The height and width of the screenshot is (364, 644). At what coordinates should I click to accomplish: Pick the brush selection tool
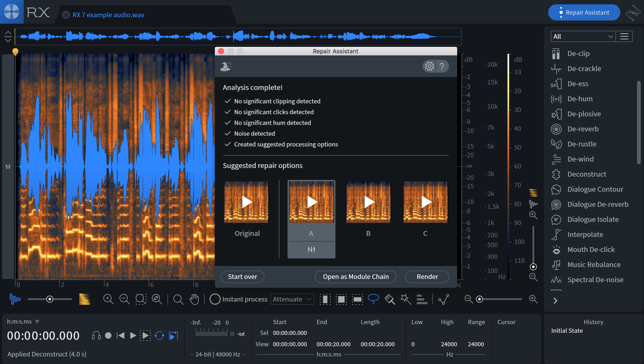pos(390,299)
